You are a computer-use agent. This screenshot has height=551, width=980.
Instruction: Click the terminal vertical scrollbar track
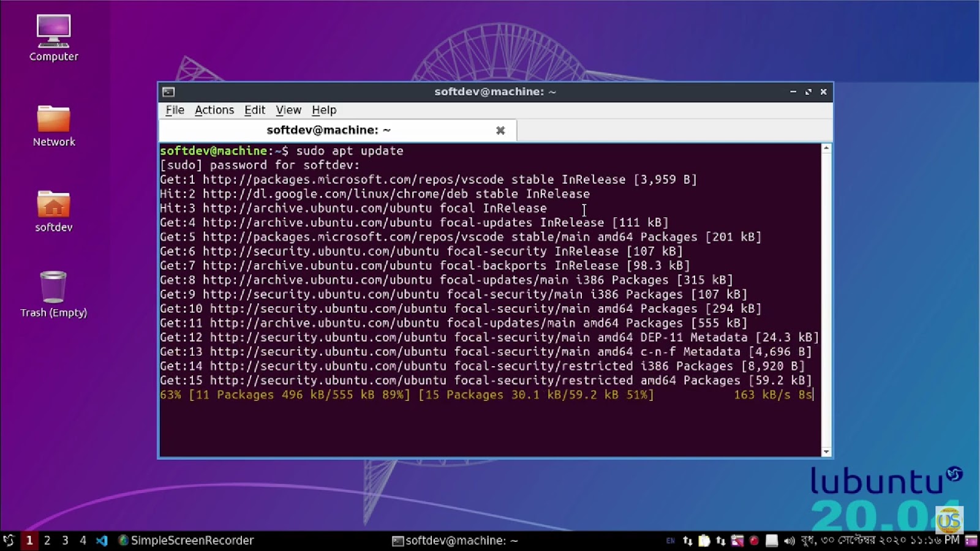tap(826, 300)
